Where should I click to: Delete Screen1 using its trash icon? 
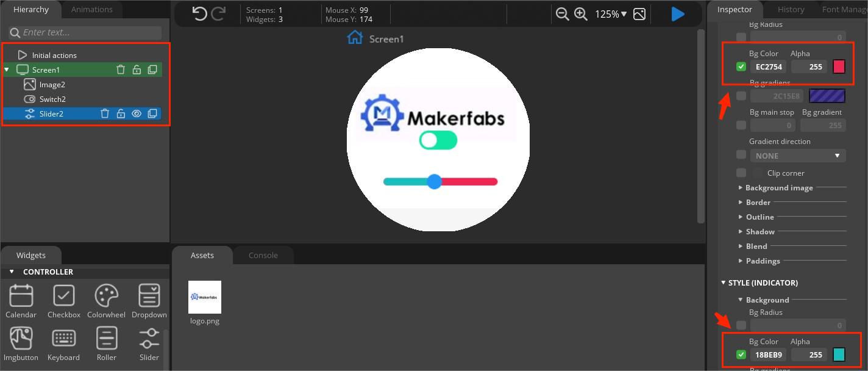121,70
